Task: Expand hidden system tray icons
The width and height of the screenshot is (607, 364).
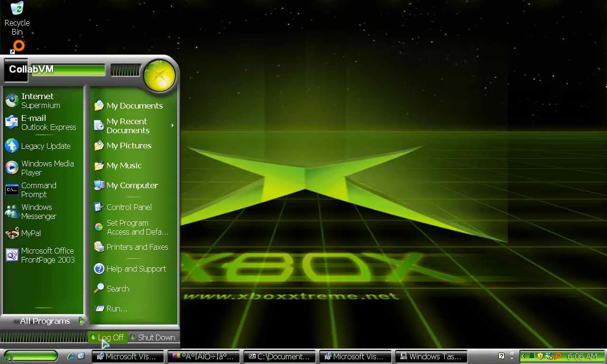Action: tap(524, 356)
